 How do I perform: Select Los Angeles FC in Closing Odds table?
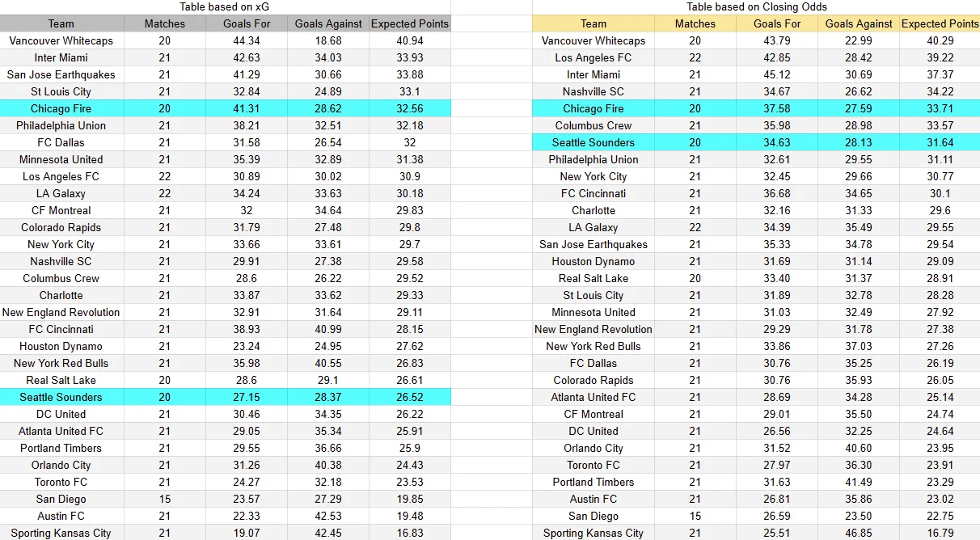[x=593, y=57]
